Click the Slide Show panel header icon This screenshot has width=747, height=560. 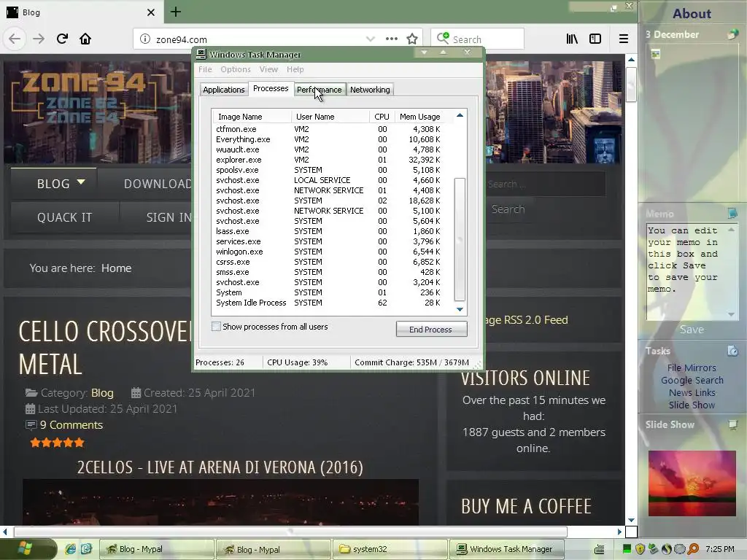(x=732, y=424)
